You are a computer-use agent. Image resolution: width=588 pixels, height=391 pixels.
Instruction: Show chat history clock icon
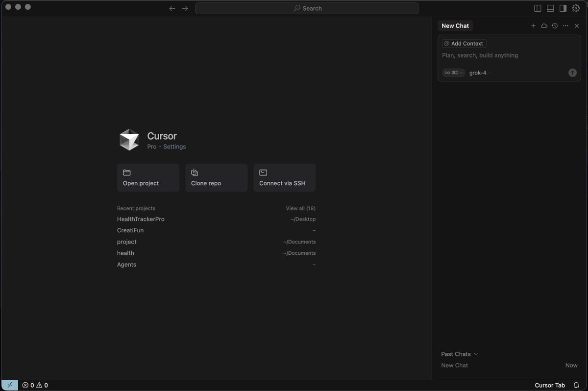click(x=555, y=26)
